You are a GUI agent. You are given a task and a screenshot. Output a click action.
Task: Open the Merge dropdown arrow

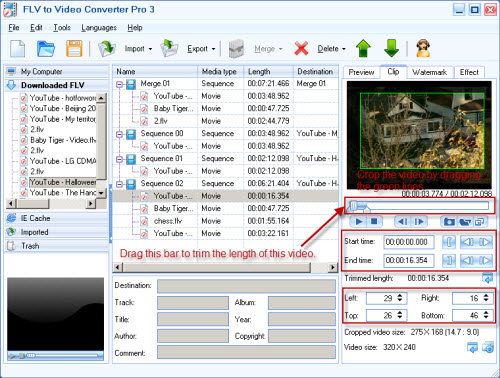tap(280, 49)
